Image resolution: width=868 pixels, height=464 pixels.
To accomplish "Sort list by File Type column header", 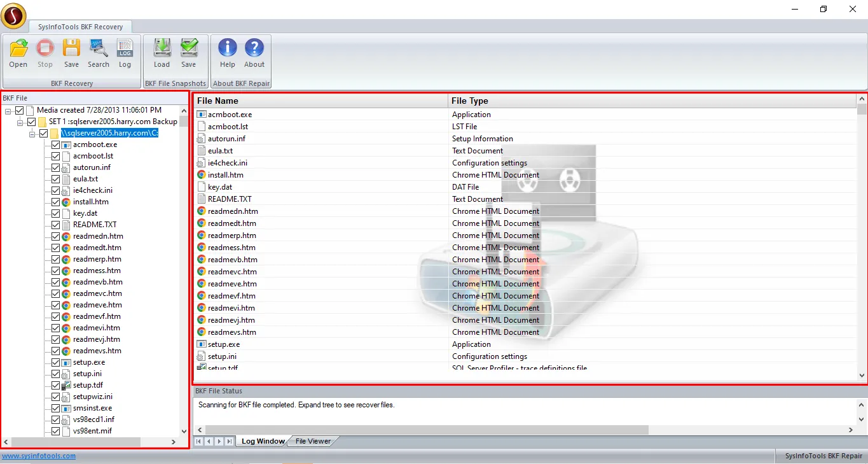I will click(469, 101).
